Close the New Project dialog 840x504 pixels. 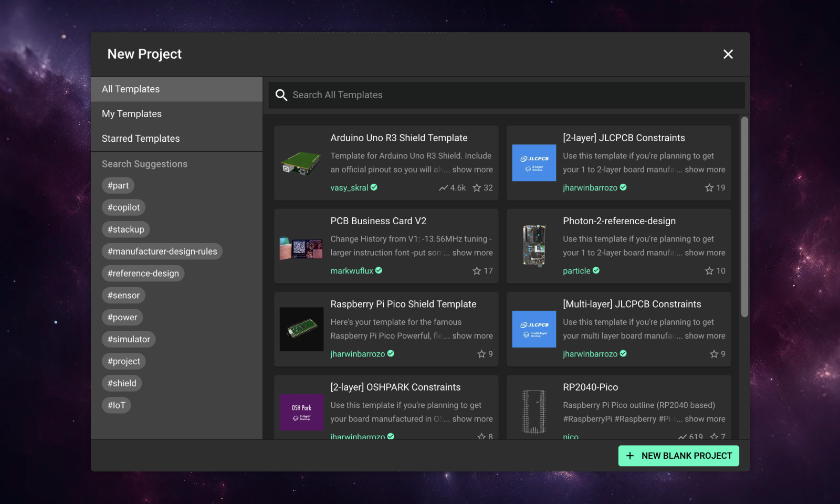click(x=728, y=54)
